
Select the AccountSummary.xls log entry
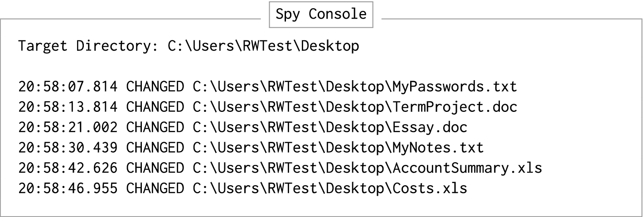[280, 168]
